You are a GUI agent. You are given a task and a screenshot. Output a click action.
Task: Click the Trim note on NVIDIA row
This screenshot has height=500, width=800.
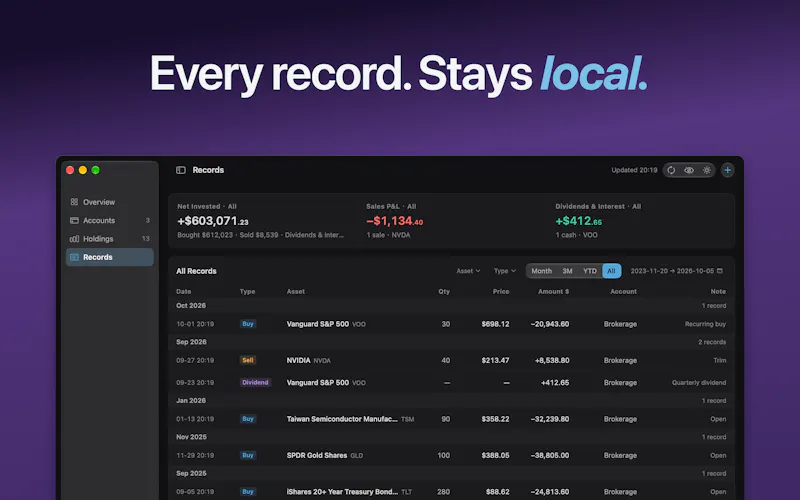[x=720, y=360]
